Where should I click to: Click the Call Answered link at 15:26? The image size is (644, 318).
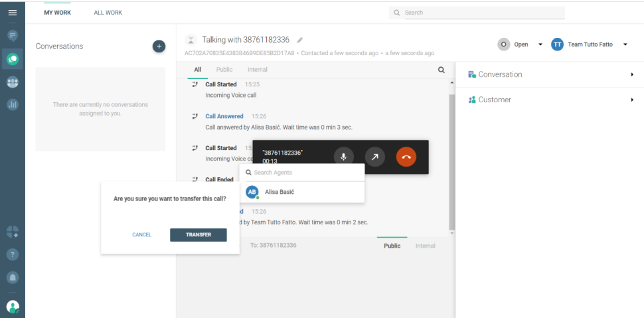tap(224, 116)
